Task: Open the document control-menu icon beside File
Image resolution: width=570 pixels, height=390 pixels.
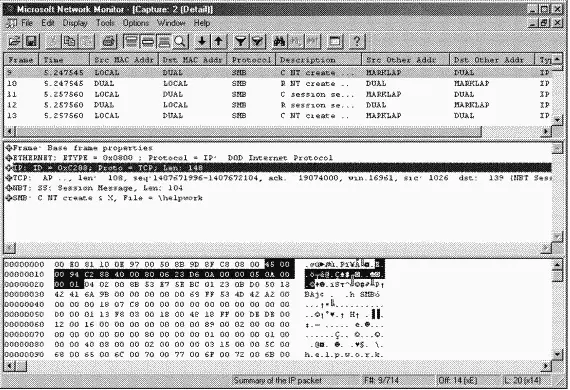Action: [x=11, y=23]
